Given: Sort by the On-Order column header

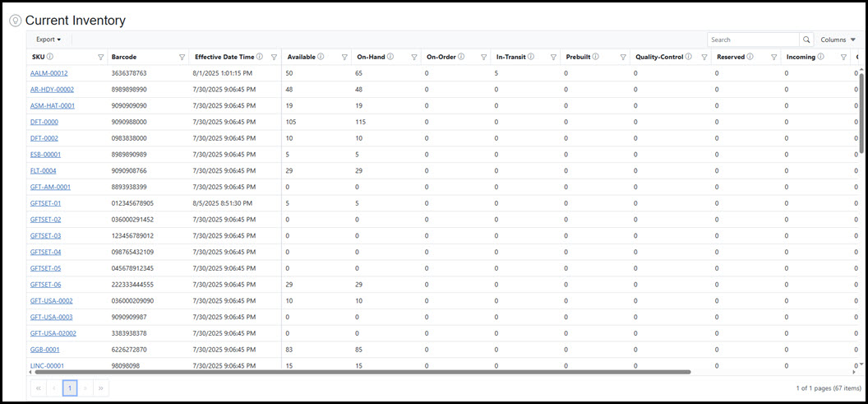Looking at the screenshot, I should click(441, 57).
